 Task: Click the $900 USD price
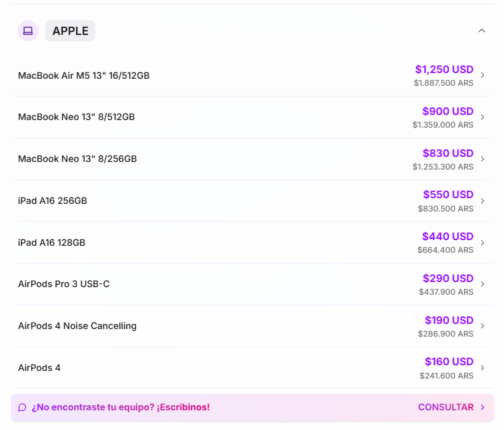click(x=448, y=111)
